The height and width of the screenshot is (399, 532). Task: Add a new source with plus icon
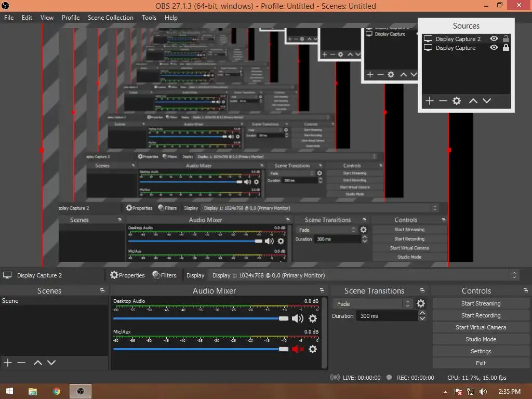pyautogui.click(x=430, y=101)
